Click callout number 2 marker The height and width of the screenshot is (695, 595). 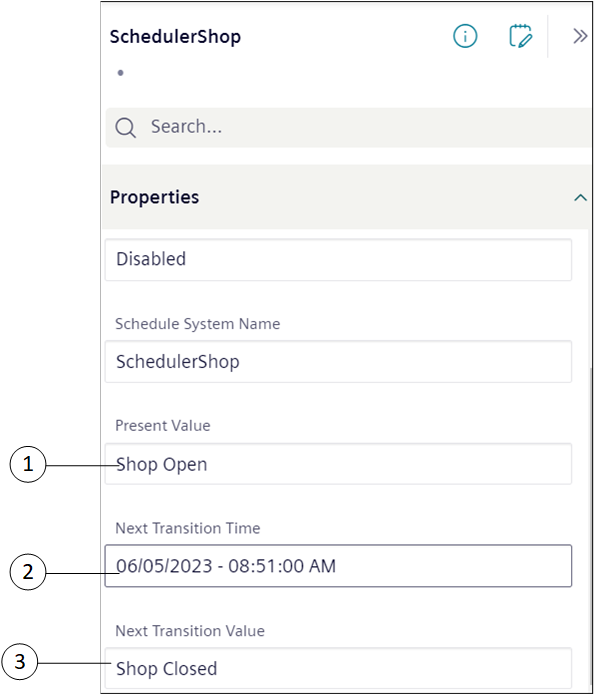(28, 572)
